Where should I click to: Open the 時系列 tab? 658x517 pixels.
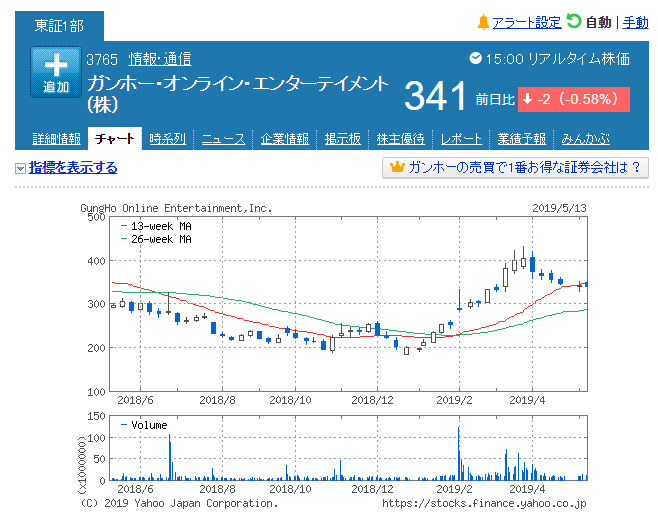[167, 139]
